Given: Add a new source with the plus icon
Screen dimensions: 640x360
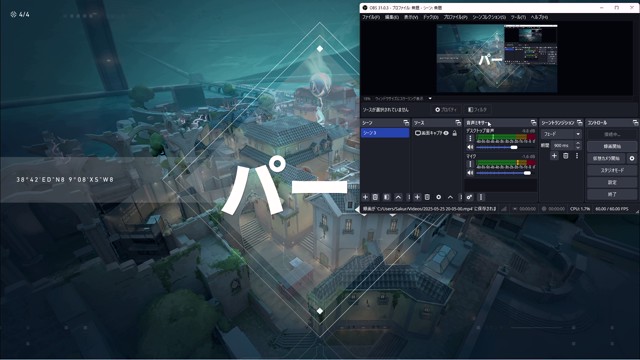Looking at the screenshot, I should coord(417,197).
